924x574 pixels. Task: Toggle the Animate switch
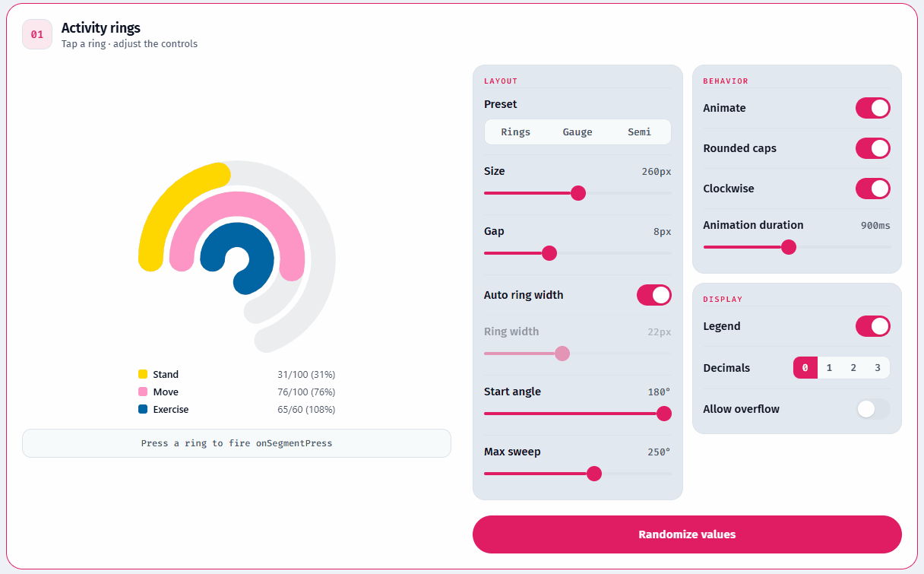click(872, 108)
